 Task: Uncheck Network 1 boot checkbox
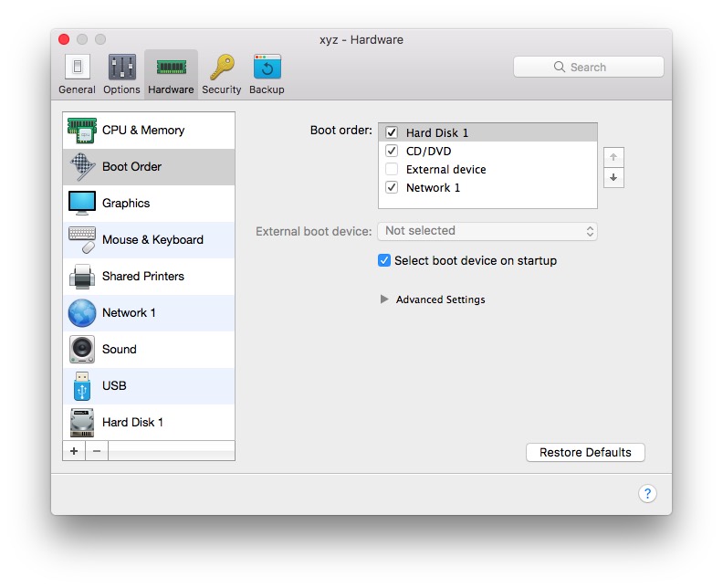(392, 188)
